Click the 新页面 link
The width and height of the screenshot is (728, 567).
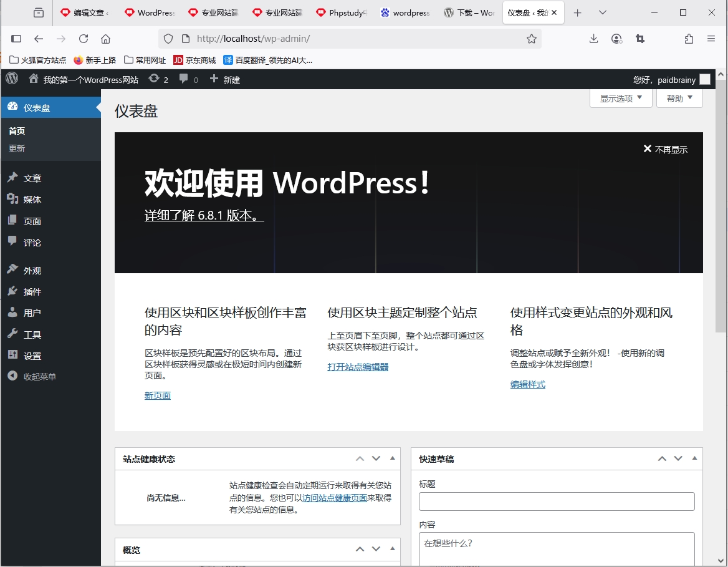(158, 395)
